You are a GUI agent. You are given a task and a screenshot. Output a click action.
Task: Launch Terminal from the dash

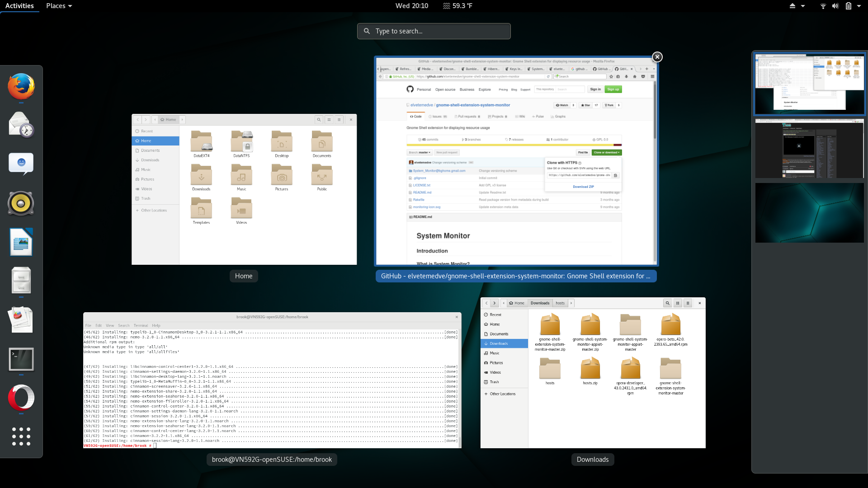pos(21,359)
